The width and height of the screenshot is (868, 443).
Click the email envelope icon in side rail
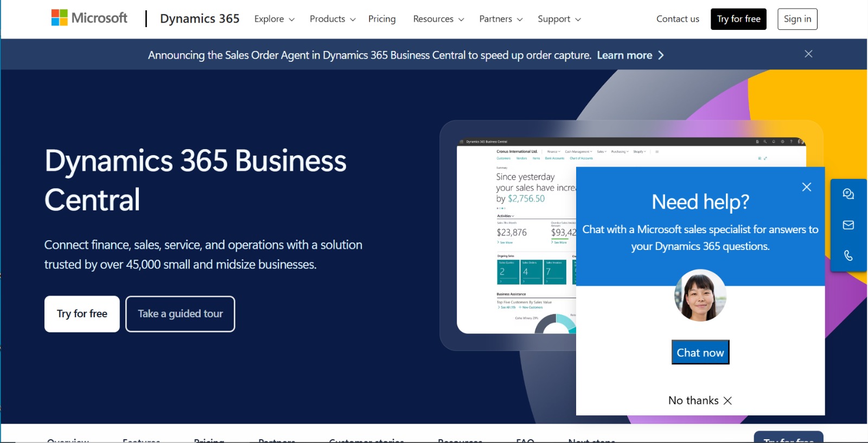coord(848,225)
